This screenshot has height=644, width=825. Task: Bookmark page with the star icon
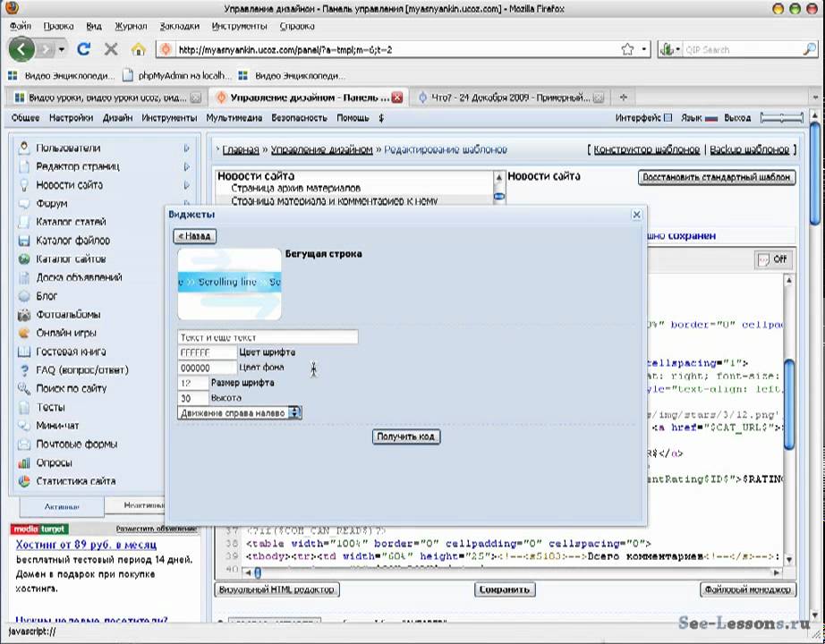point(627,49)
